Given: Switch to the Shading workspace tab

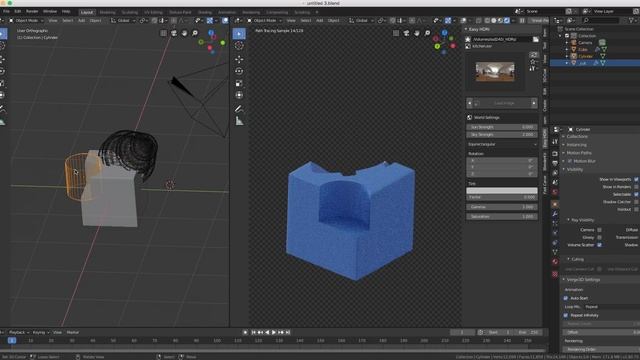Looking at the screenshot, I should (x=204, y=12).
